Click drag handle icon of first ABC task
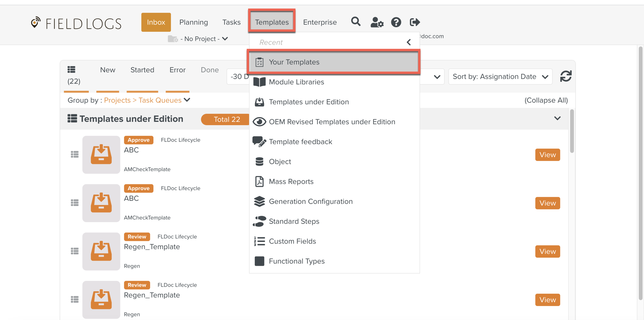This screenshot has width=644, height=320. click(75, 154)
